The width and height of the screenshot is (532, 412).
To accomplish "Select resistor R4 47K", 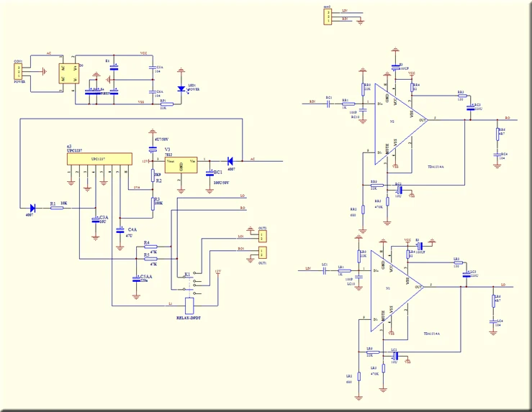I will tap(150, 247).
